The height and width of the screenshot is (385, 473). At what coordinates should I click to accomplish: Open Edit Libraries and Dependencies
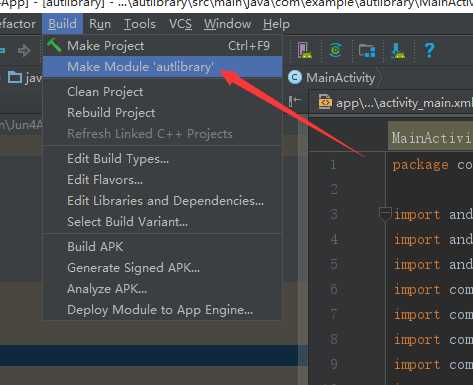(x=163, y=201)
